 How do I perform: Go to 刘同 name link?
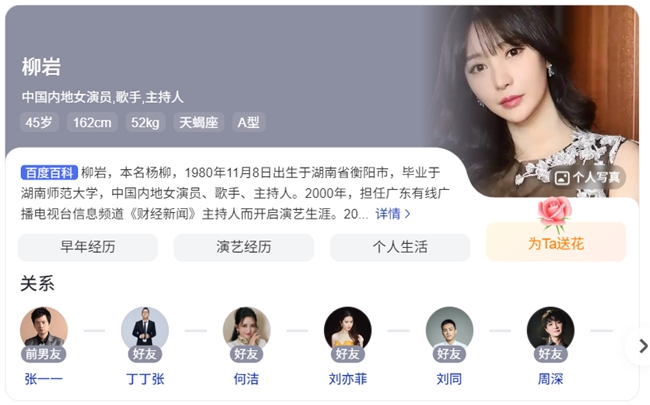pyautogui.click(x=449, y=379)
